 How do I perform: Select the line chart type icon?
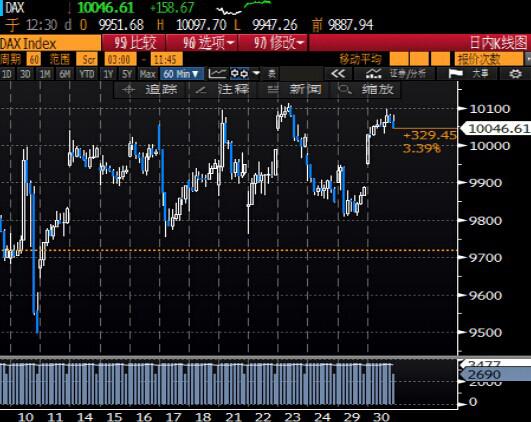click(217, 73)
